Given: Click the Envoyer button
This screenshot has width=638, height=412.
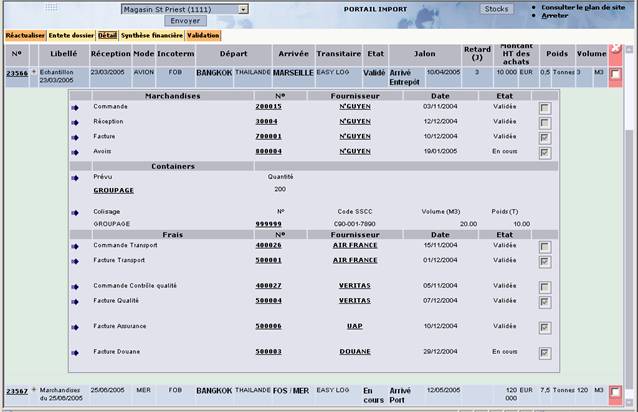Looking at the screenshot, I should 185,21.
